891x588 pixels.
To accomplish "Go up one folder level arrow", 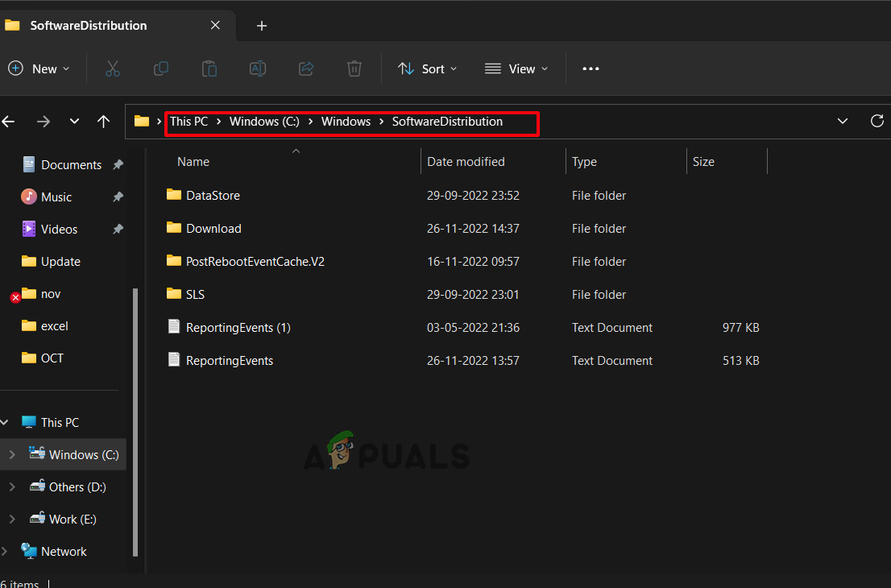I will (103, 121).
